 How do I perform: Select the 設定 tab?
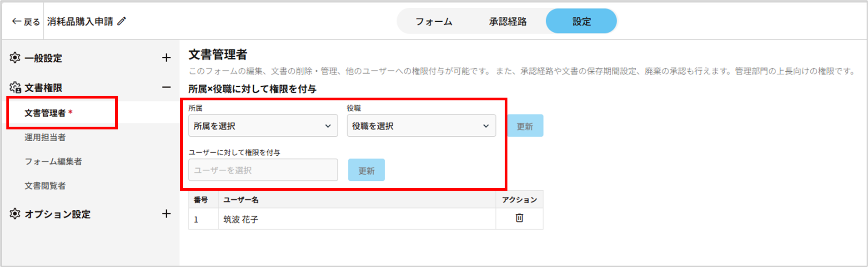coord(581,21)
